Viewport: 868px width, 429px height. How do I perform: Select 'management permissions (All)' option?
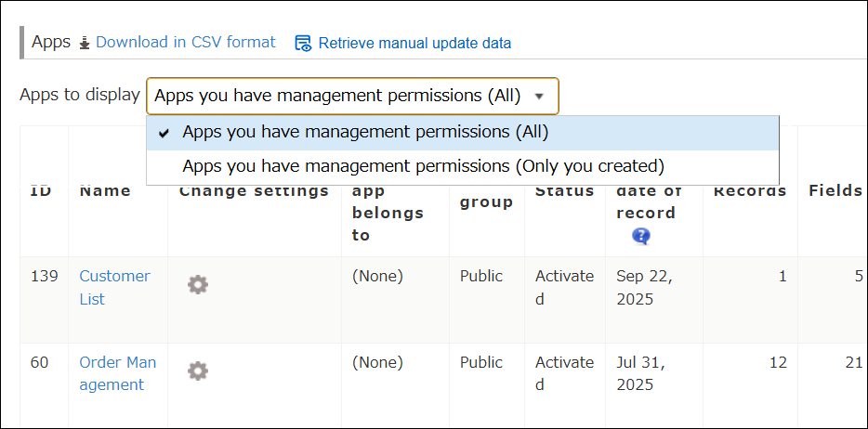[x=365, y=132]
